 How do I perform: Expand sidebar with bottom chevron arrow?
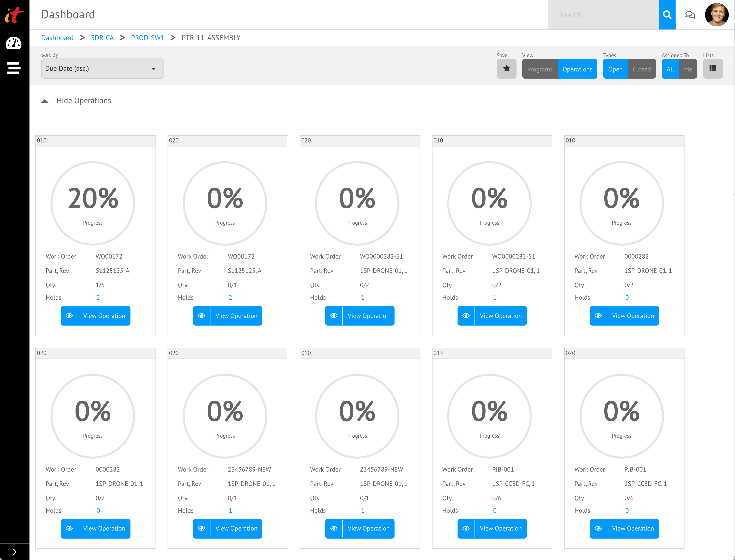[15, 552]
